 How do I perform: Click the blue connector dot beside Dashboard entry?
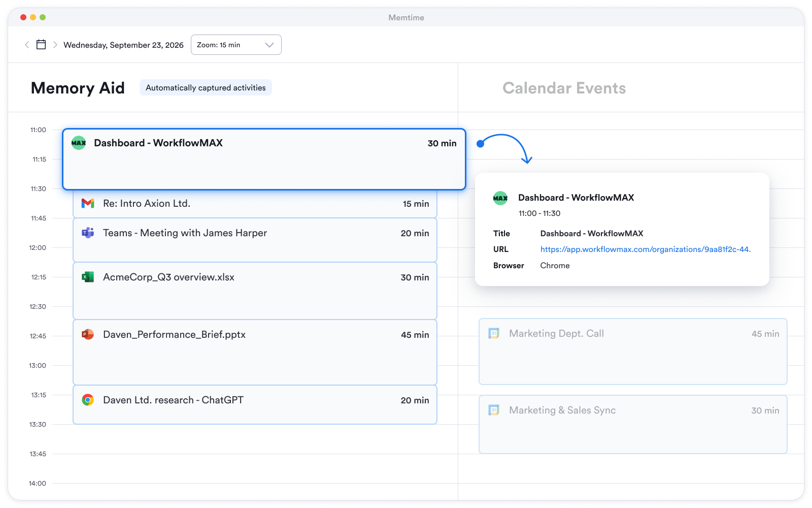[480, 144]
